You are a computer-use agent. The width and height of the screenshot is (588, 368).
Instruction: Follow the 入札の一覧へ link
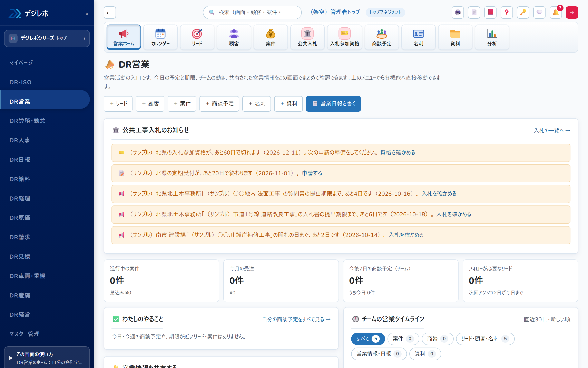coord(552,130)
